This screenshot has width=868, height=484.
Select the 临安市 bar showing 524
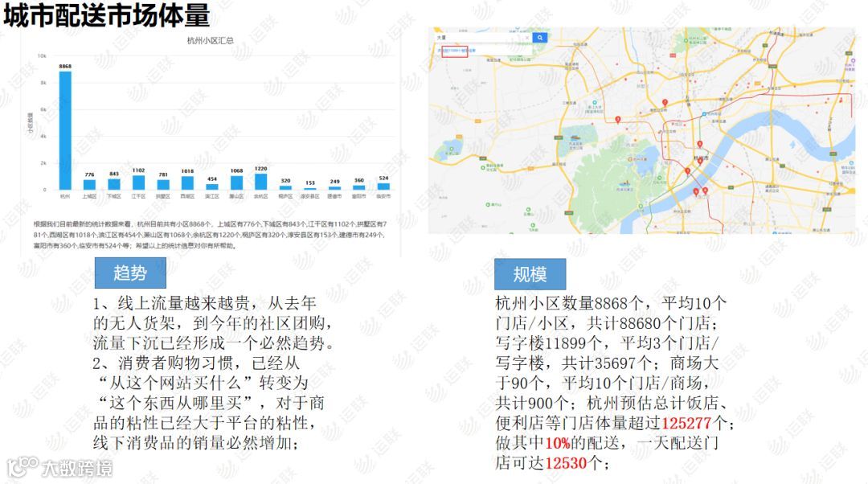point(383,187)
